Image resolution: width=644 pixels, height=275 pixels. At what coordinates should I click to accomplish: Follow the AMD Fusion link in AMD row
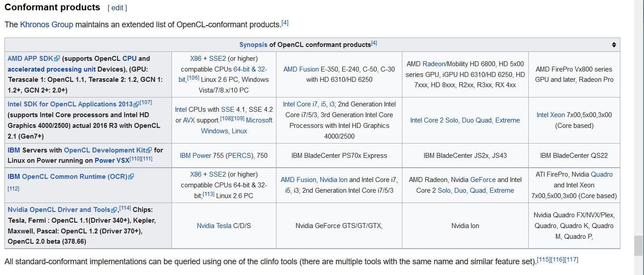point(301,69)
